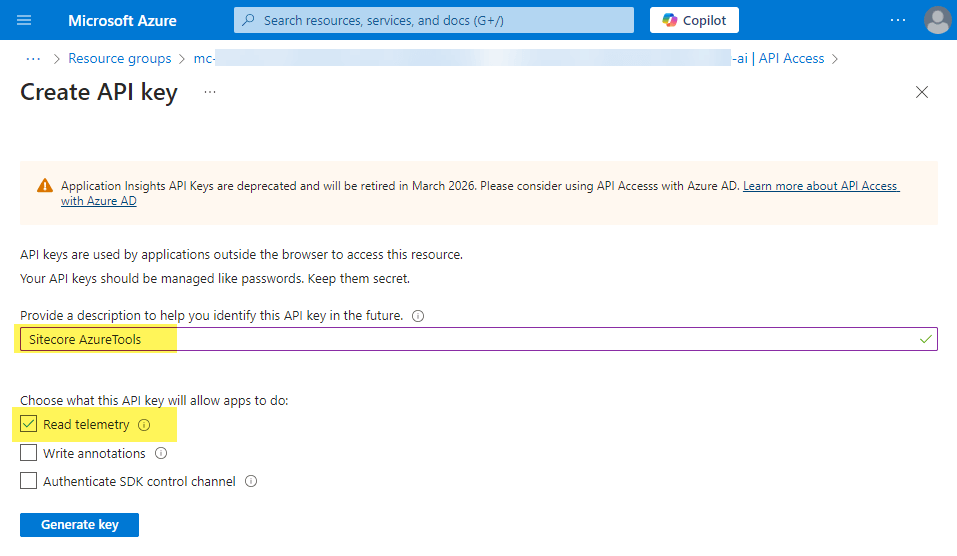
Task: Go to Resource groups breadcrumb
Action: tap(120, 58)
